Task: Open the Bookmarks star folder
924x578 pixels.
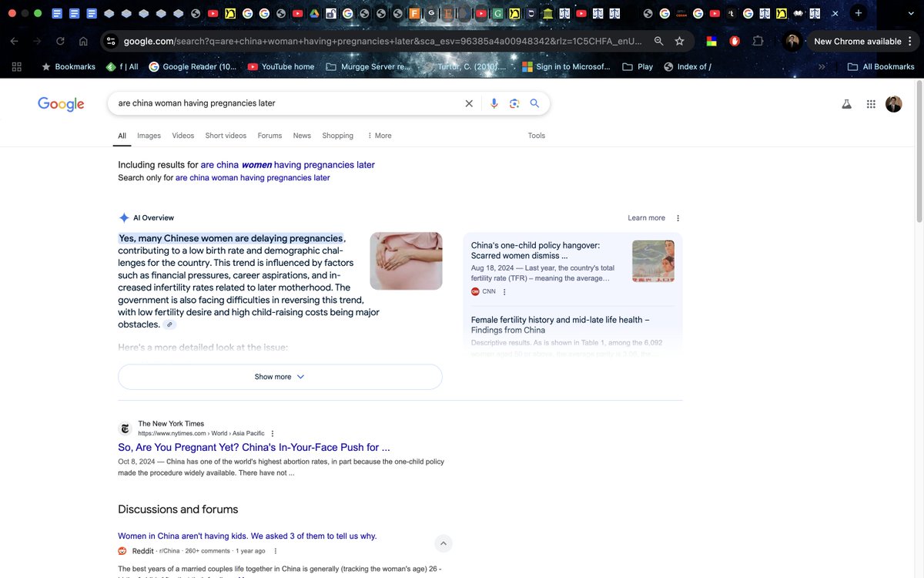Action: [x=68, y=67]
